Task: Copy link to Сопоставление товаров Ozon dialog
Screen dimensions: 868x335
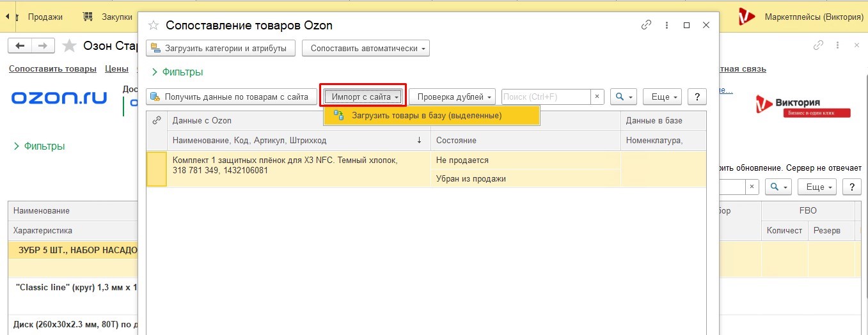Action: coord(647,26)
